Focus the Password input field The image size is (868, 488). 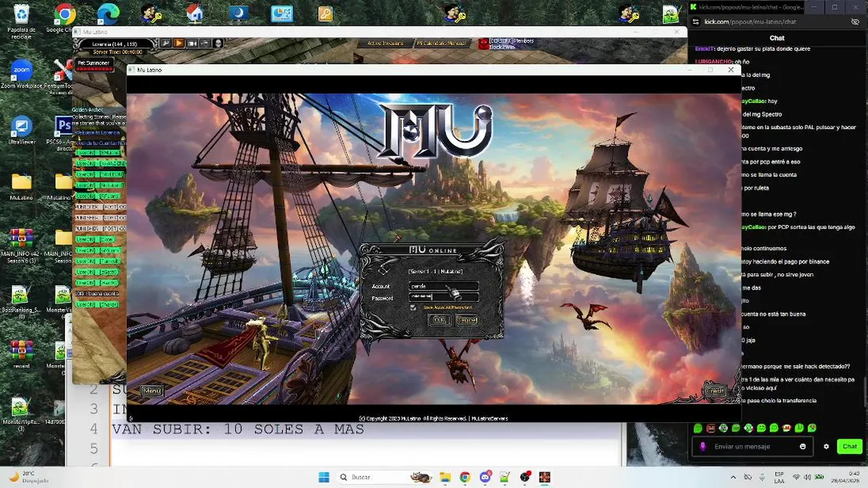point(444,297)
